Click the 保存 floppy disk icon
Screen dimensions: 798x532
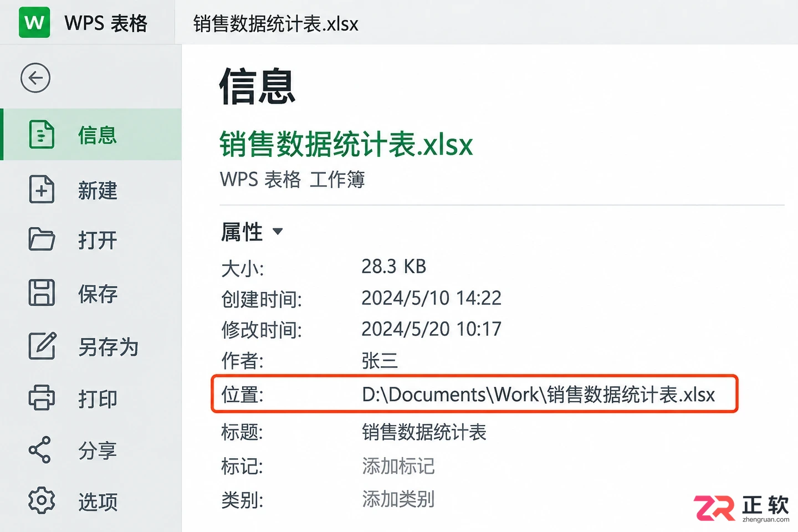42,293
